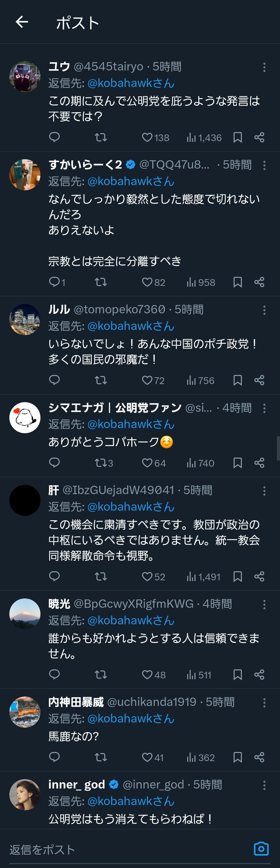Share ルル's reply
The height and width of the screenshot is (868, 280).
coord(259,380)
